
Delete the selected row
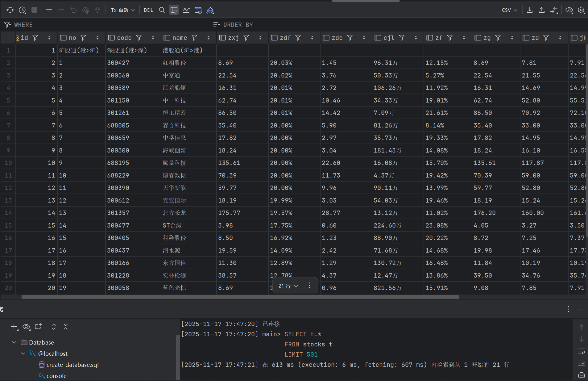tap(61, 10)
